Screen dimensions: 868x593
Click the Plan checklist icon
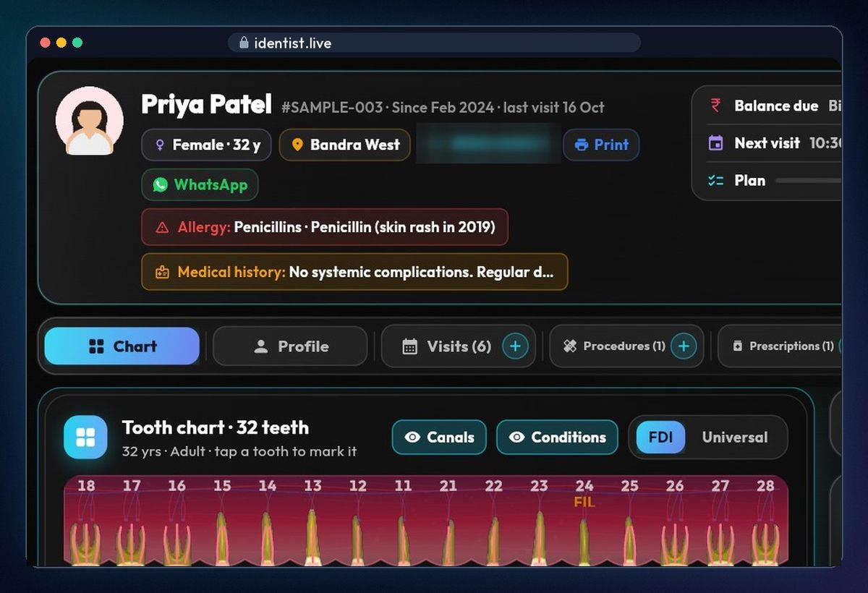point(715,181)
